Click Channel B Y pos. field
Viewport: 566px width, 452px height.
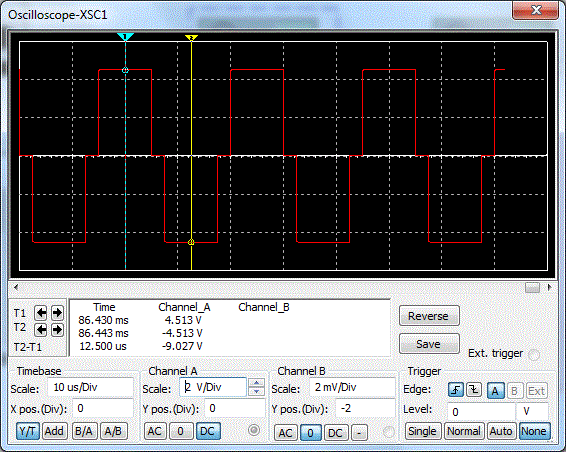coord(365,408)
